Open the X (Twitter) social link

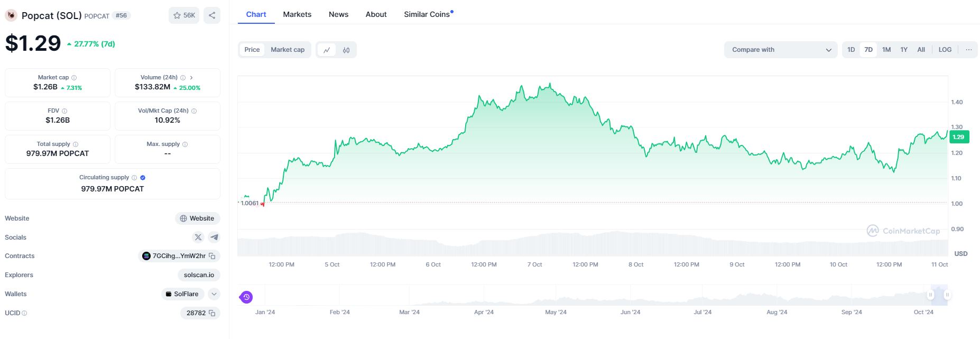click(x=198, y=237)
